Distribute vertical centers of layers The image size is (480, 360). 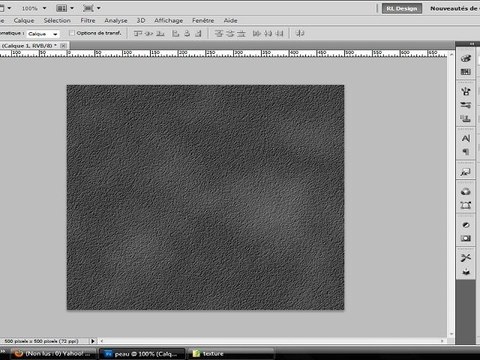click(230, 33)
